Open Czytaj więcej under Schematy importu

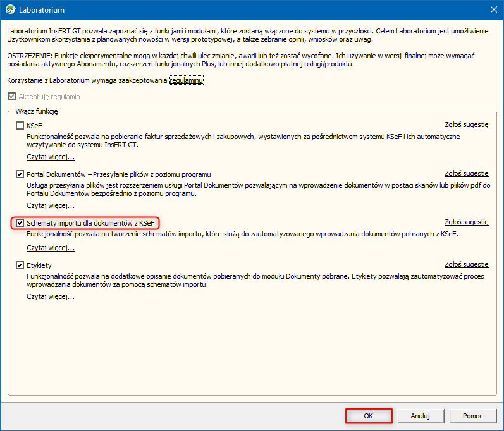[x=51, y=248]
